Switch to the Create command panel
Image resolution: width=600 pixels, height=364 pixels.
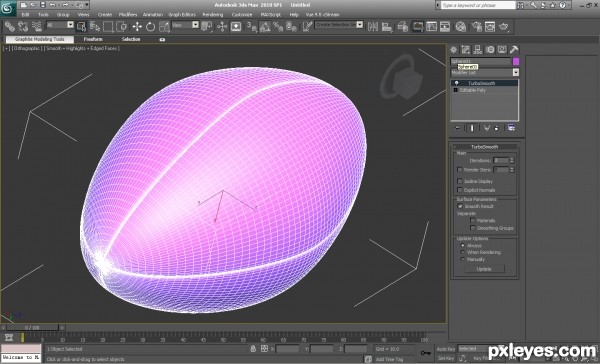click(453, 50)
